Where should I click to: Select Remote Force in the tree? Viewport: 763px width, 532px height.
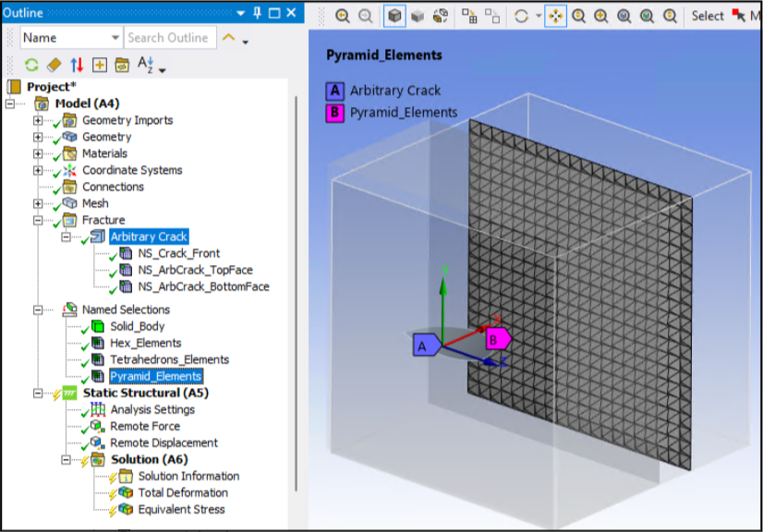(144, 426)
